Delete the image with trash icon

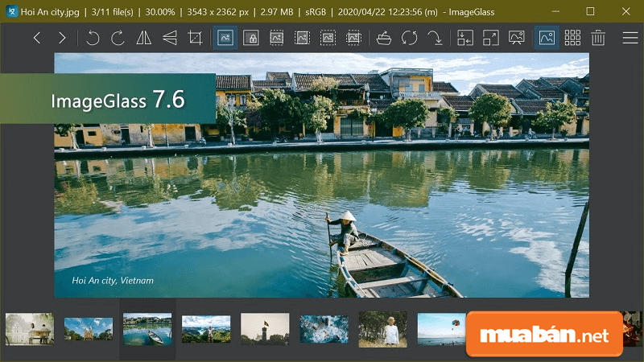point(598,38)
